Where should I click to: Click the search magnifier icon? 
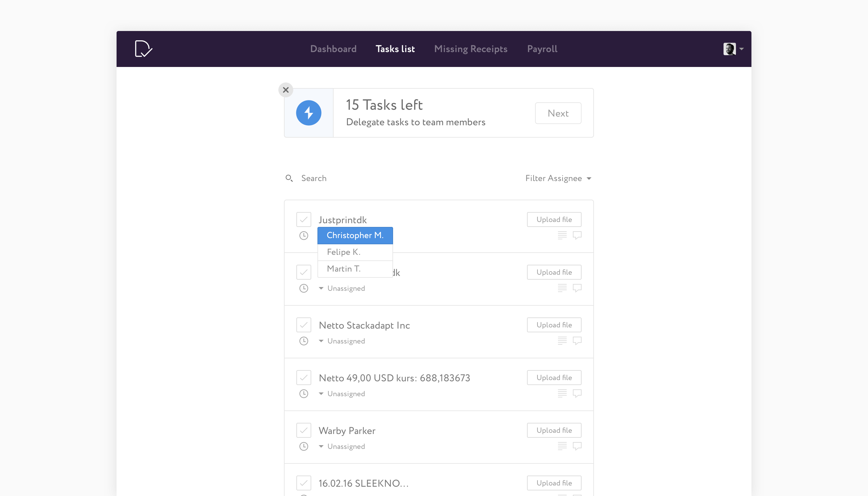[x=289, y=178]
